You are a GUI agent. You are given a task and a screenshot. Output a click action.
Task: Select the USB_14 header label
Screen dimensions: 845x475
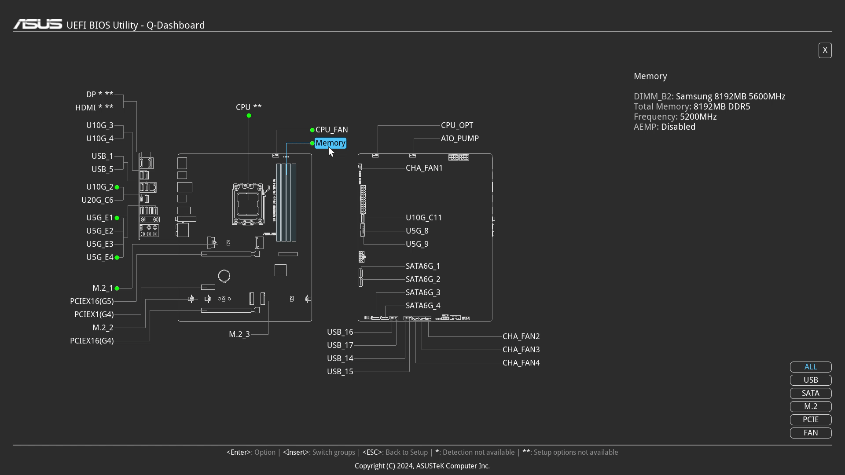tap(340, 359)
